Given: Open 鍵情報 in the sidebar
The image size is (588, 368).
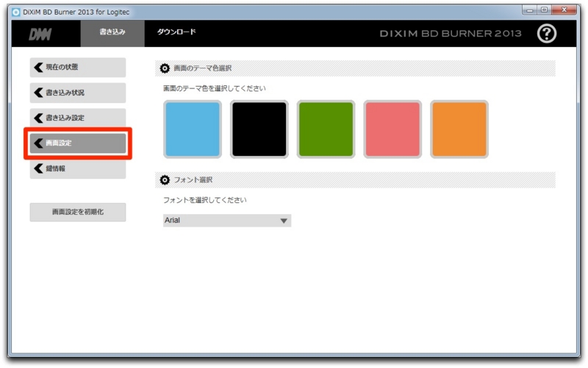Looking at the screenshot, I should click(78, 169).
